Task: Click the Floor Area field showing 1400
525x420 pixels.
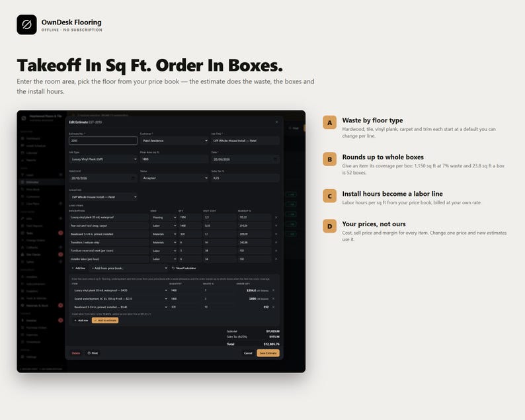Action: (x=175, y=159)
